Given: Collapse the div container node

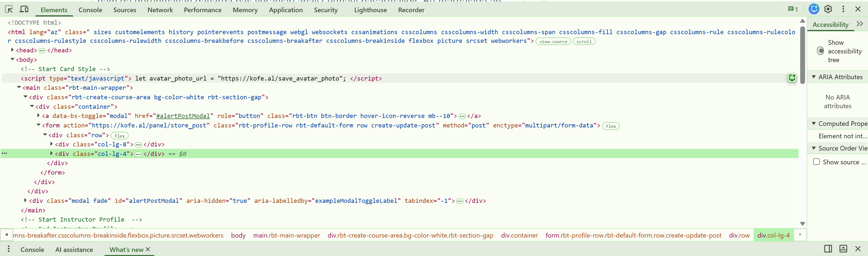Looking at the screenshot, I should (x=32, y=106).
